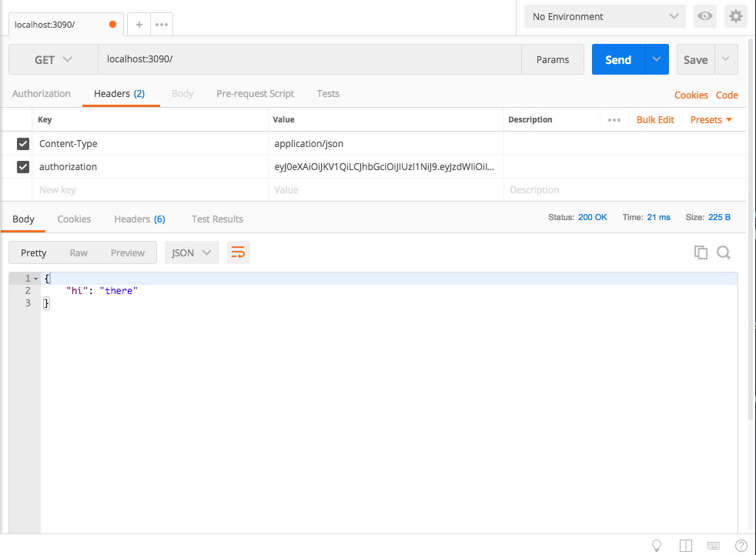Viewport: 756px width, 555px height.
Task: Copy the response body using the copy icon
Action: [701, 252]
